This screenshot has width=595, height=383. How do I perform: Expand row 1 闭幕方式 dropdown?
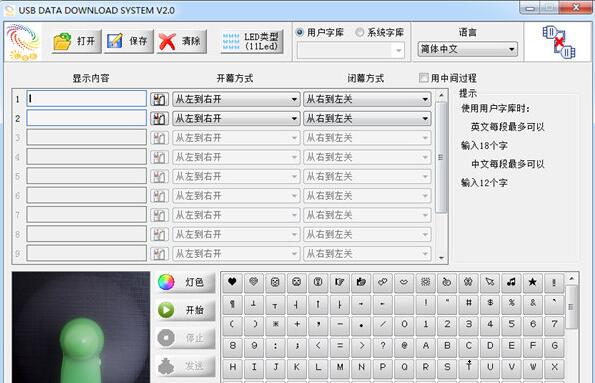coord(367,99)
